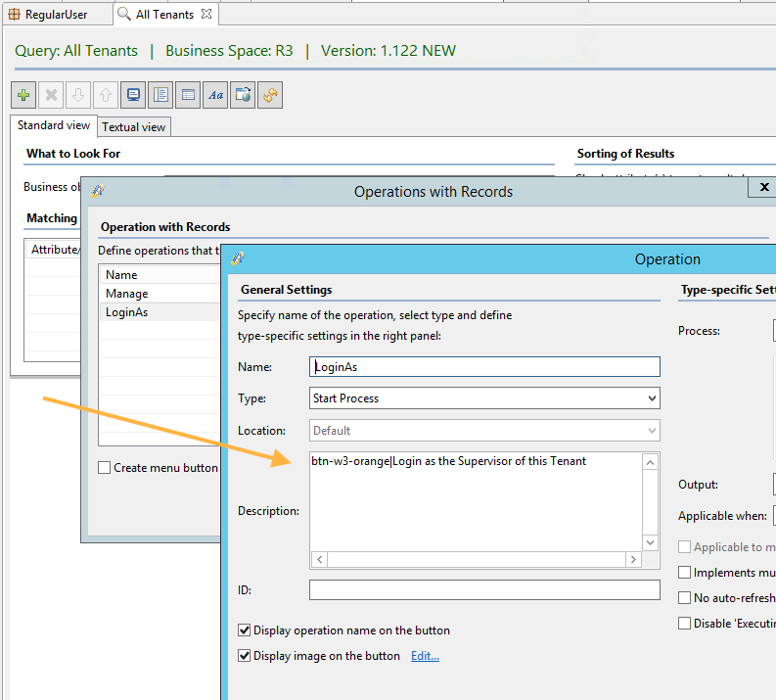This screenshot has height=700, width=776.
Task: Click the Edit... link for button image
Action: [425, 656]
